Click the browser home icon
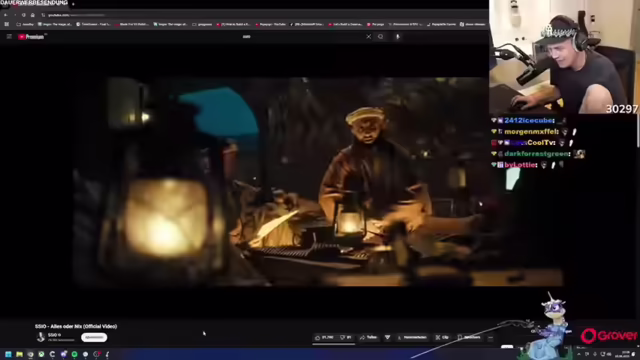Viewport: 640px width, 360px height. click(33, 15)
